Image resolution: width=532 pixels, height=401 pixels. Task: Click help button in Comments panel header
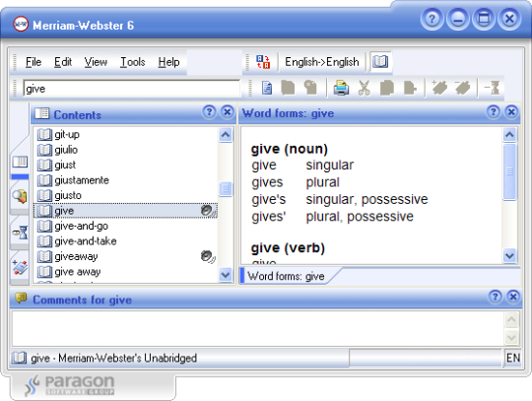click(495, 297)
